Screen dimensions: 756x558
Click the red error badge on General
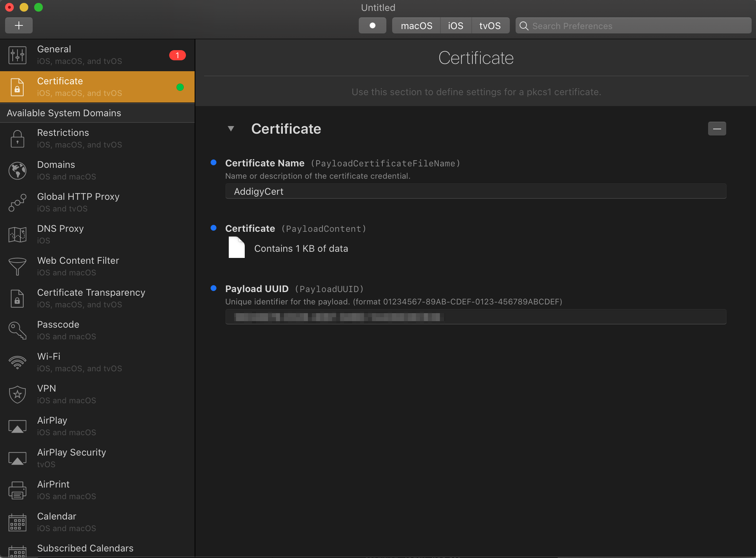[178, 55]
